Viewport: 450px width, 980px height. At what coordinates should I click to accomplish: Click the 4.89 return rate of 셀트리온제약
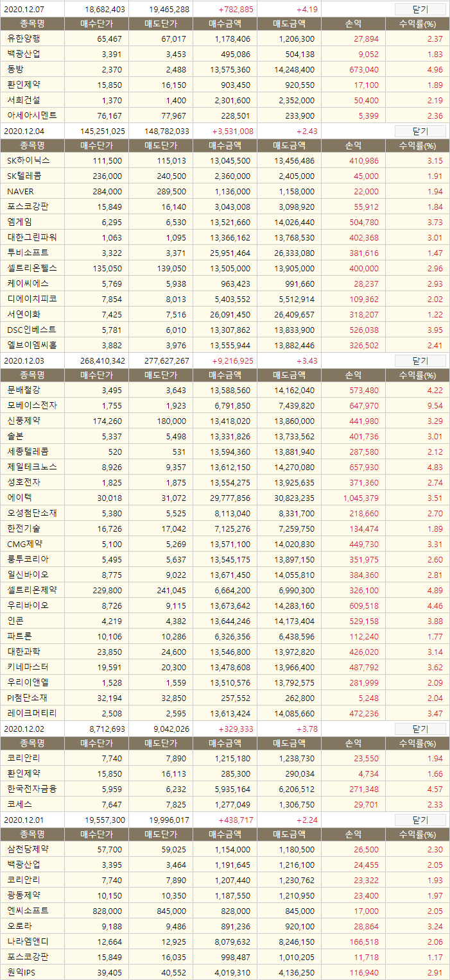point(435,591)
